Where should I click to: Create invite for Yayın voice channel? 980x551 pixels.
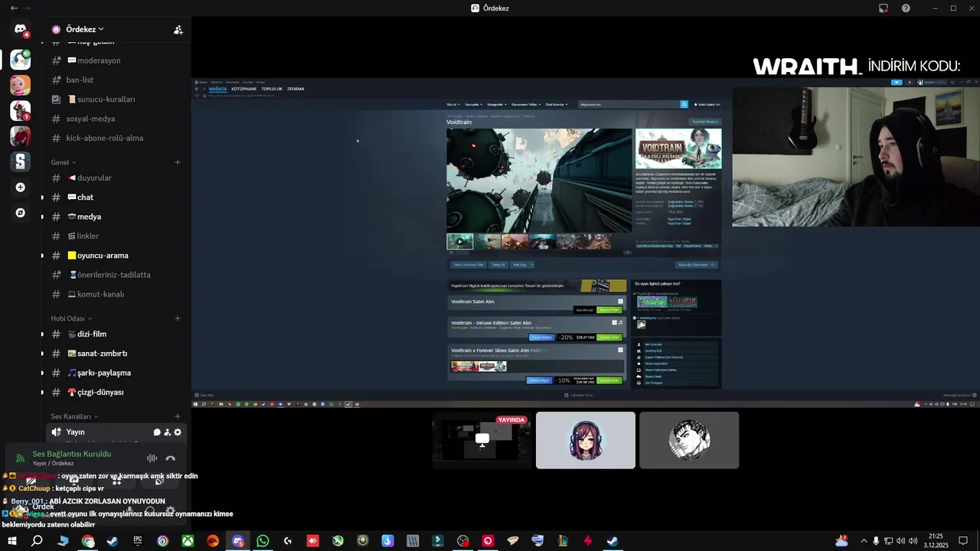pos(167,432)
